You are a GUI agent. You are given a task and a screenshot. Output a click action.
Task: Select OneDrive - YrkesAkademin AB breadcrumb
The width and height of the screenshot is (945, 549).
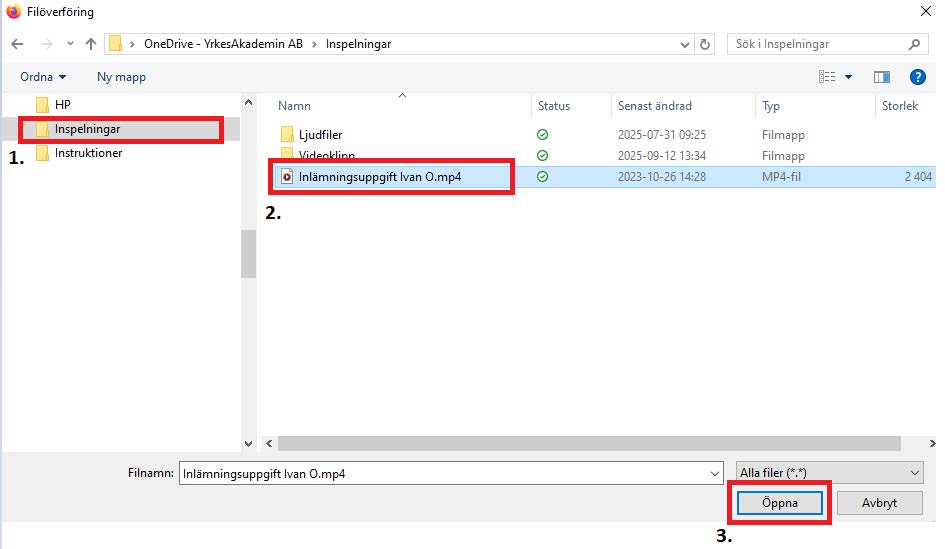point(223,44)
